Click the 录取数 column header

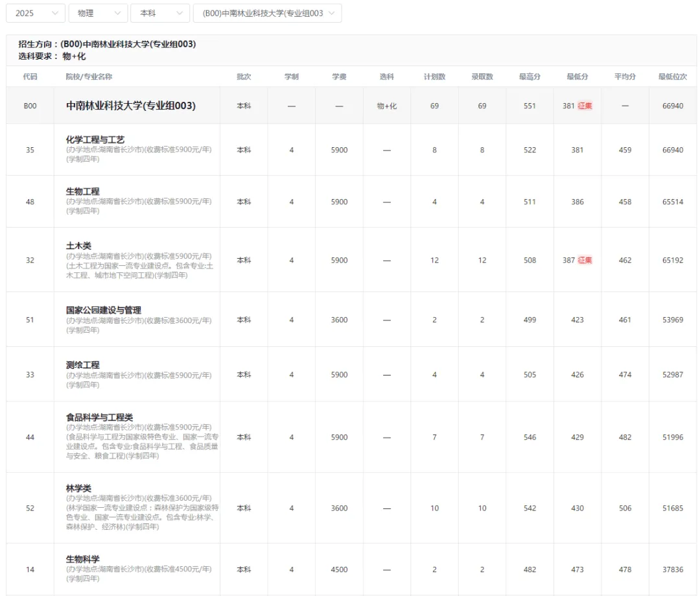coord(482,77)
